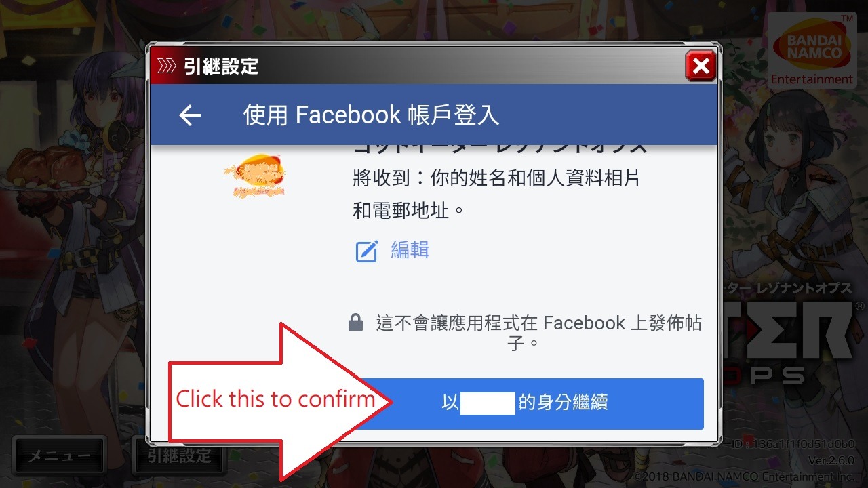
Task: Tap the blurred orange app logo thumbnail
Action: click(254, 176)
